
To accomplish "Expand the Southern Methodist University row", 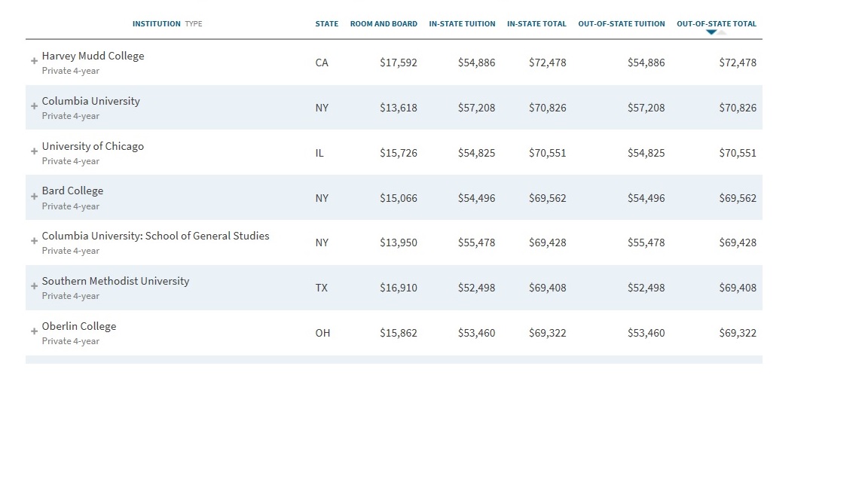I will click(x=35, y=286).
